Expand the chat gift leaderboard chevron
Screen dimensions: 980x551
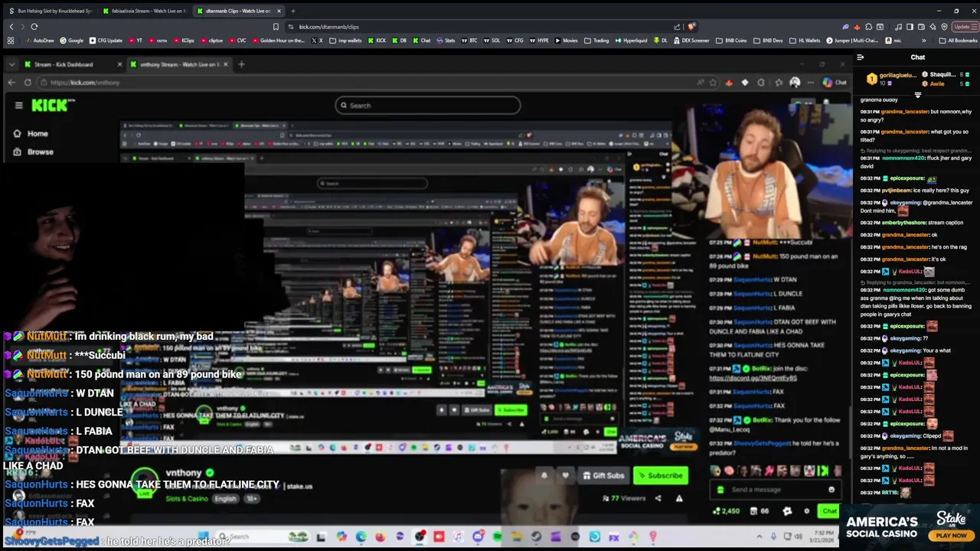click(x=918, y=96)
